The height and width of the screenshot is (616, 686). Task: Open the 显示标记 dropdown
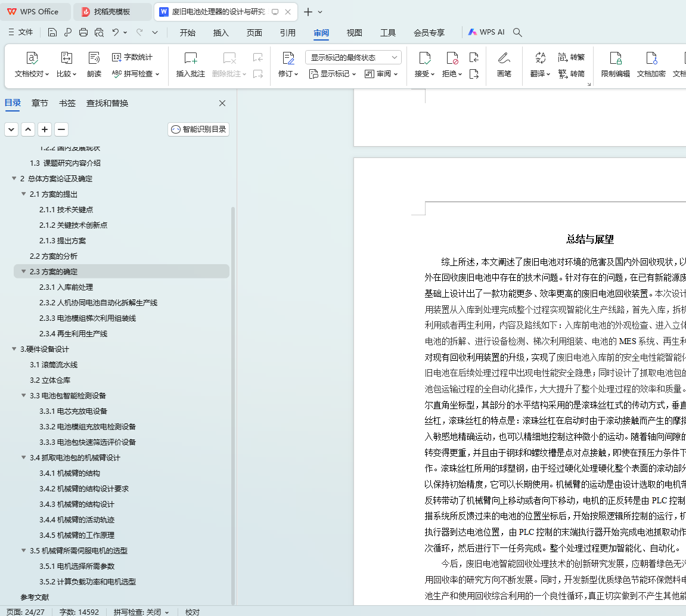point(333,74)
